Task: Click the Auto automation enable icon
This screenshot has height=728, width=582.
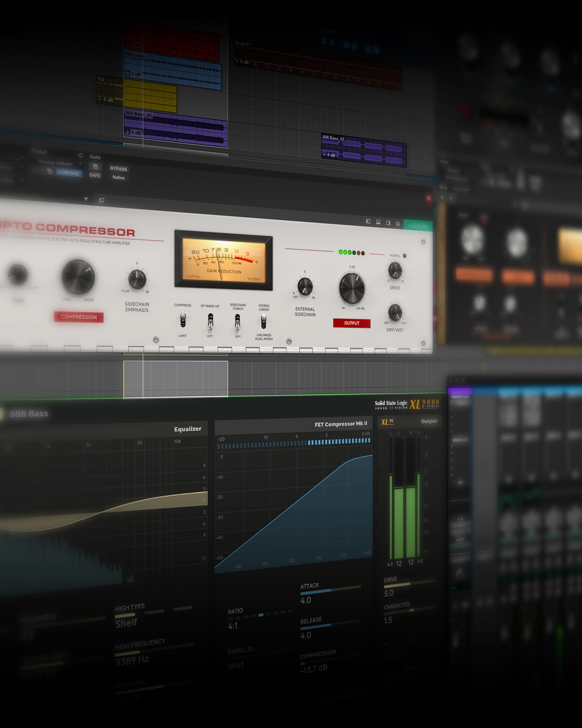Action: pyautogui.click(x=95, y=166)
